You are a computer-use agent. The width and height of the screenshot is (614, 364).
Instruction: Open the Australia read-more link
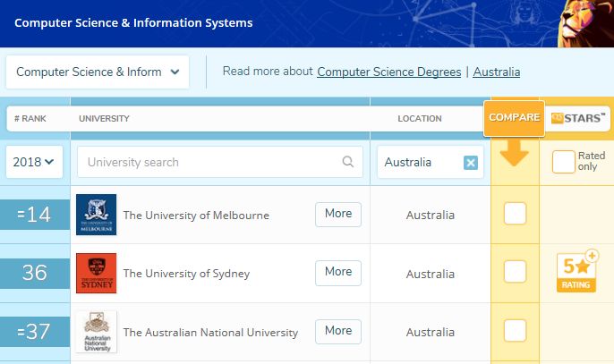tap(497, 72)
